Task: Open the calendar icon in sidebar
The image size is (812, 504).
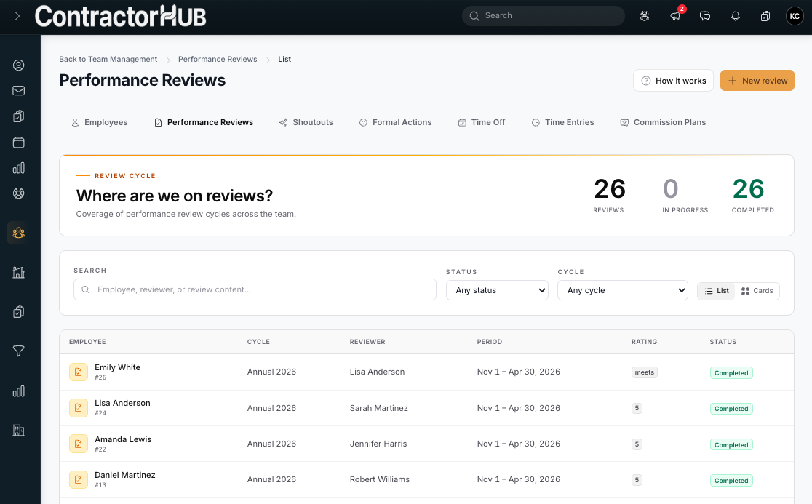Action: tap(19, 143)
